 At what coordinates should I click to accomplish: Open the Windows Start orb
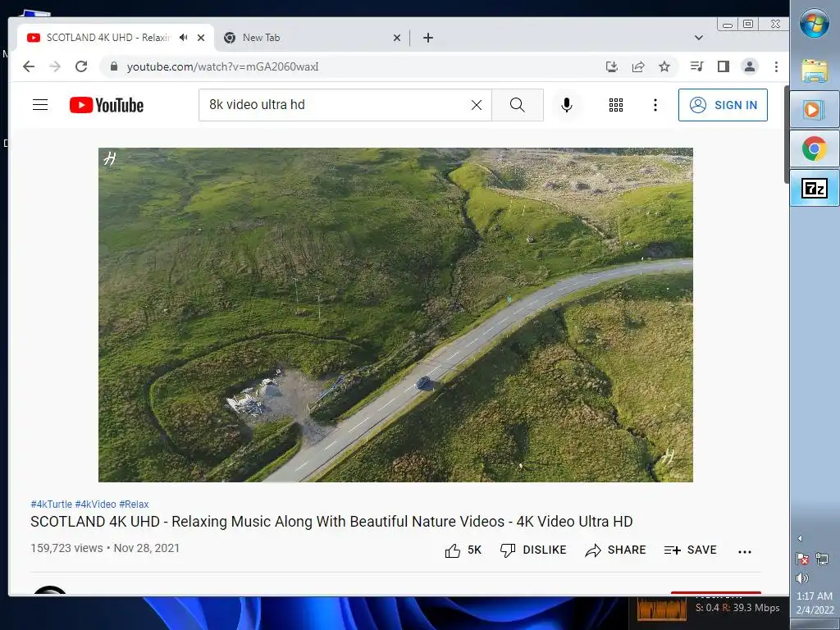pos(815,24)
